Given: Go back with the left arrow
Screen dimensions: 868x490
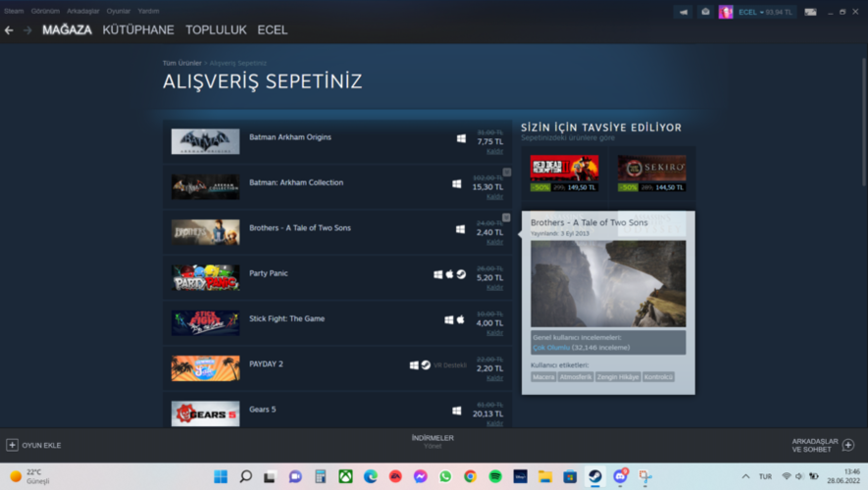Looking at the screenshot, I should tap(9, 30).
